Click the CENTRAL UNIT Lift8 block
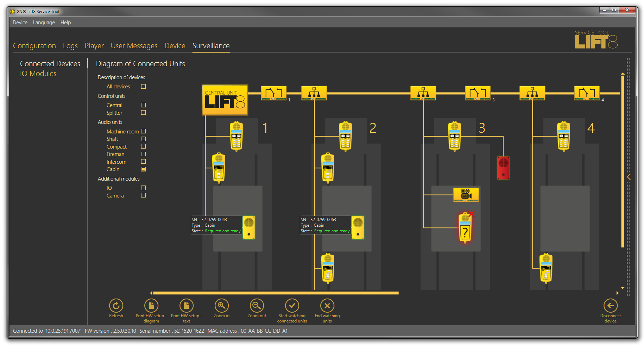Screen dimensions: 644x345 point(225,100)
